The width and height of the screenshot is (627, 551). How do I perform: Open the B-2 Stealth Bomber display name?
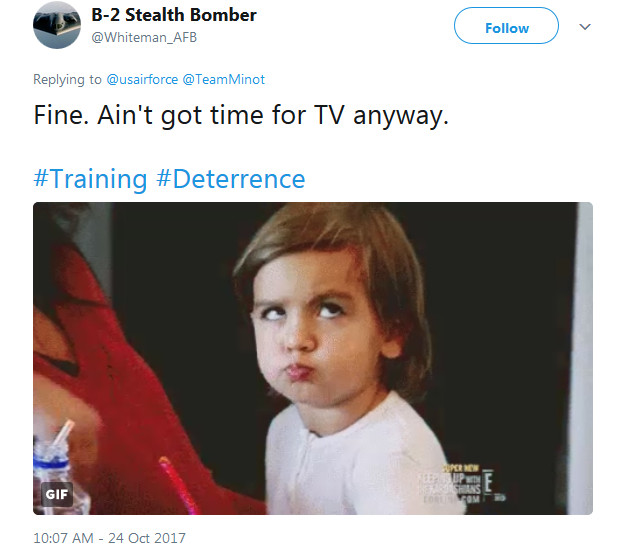click(x=174, y=15)
